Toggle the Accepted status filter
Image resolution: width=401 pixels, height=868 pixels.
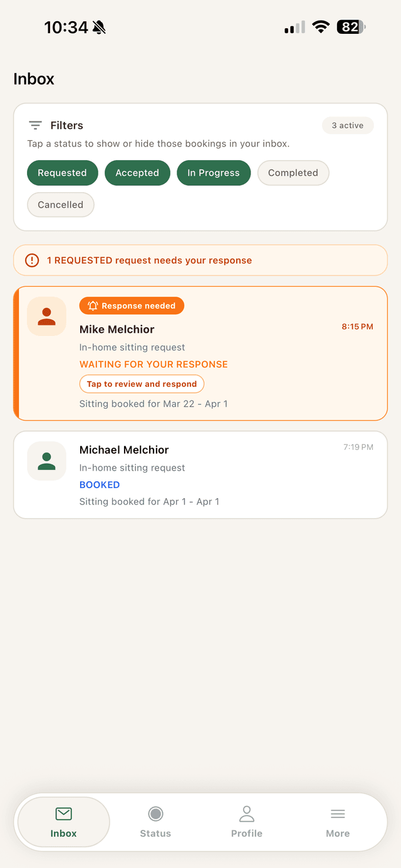click(137, 173)
